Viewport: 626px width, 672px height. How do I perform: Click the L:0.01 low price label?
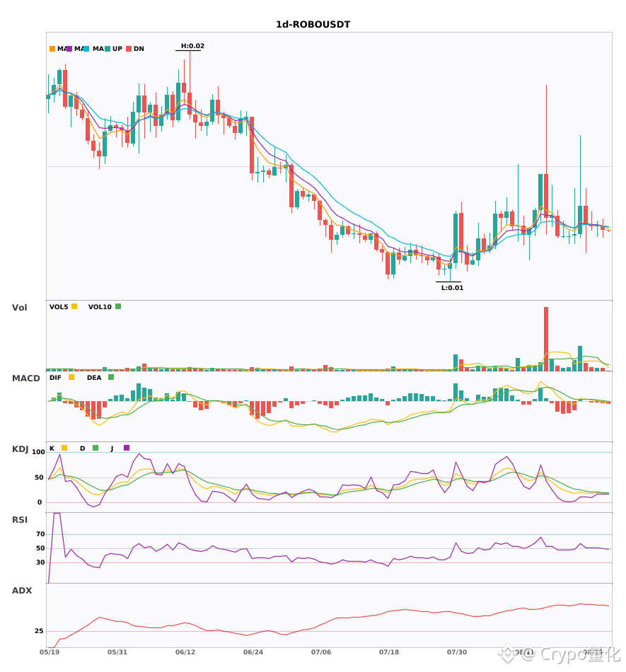[453, 288]
